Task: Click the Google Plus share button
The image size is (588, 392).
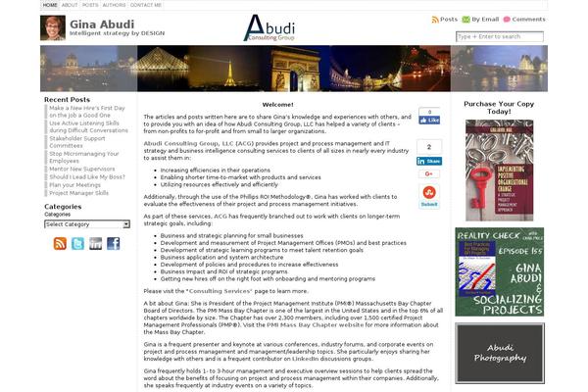Action: click(x=429, y=173)
